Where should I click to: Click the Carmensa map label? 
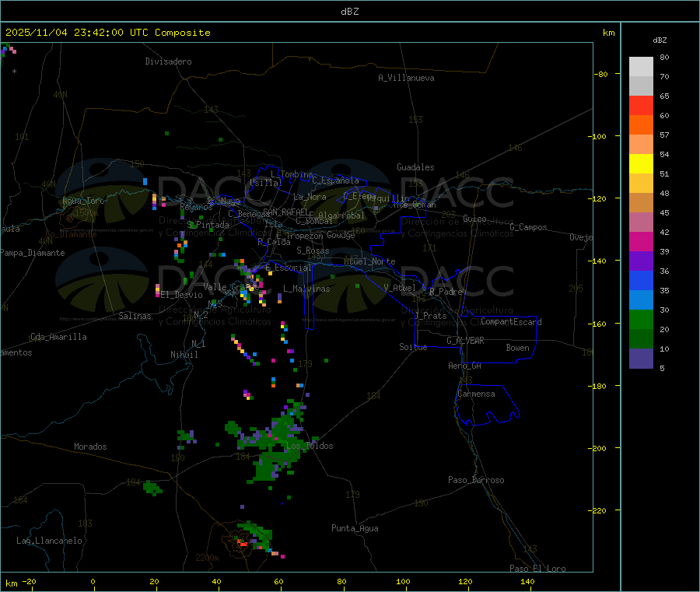pos(476,394)
